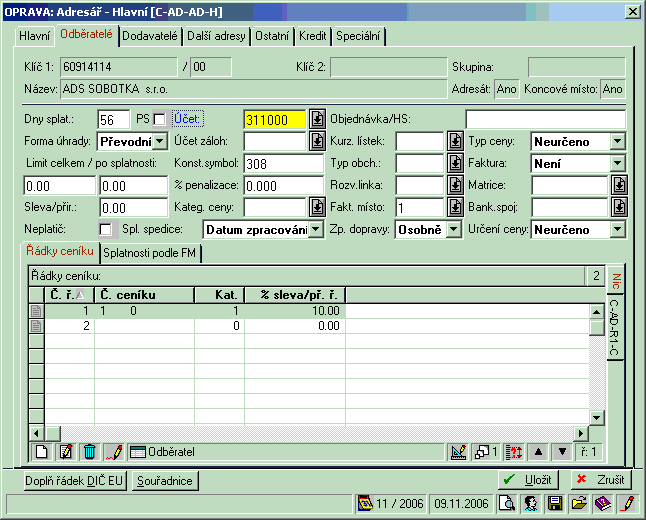Image resolution: width=646 pixels, height=520 pixels.
Task: Open Spl. spedice dropdown
Action: pos(316,230)
